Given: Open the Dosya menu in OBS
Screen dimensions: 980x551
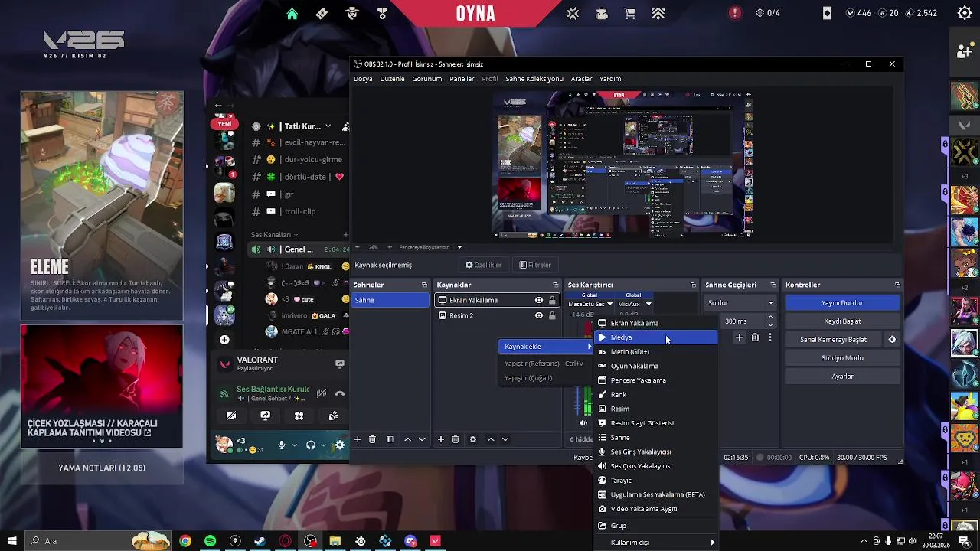Looking at the screenshot, I should 363,79.
